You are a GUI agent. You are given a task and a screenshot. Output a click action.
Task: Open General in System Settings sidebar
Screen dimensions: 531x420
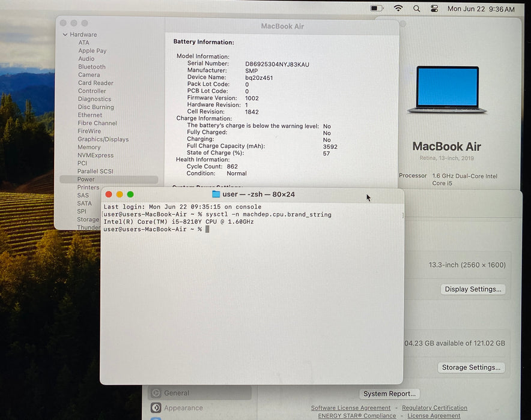point(200,393)
